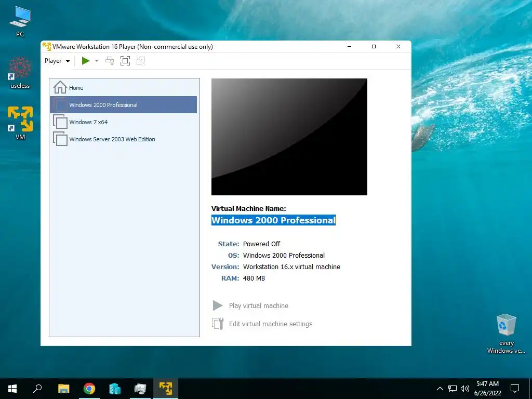
Task: Click the network tray icon
Action: tap(453, 389)
